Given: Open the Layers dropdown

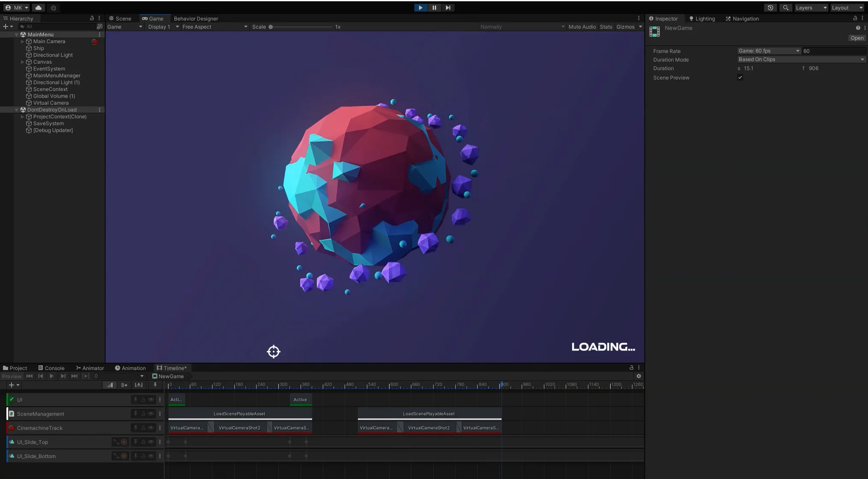Looking at the screenshot, I should (x=811, y=8).
